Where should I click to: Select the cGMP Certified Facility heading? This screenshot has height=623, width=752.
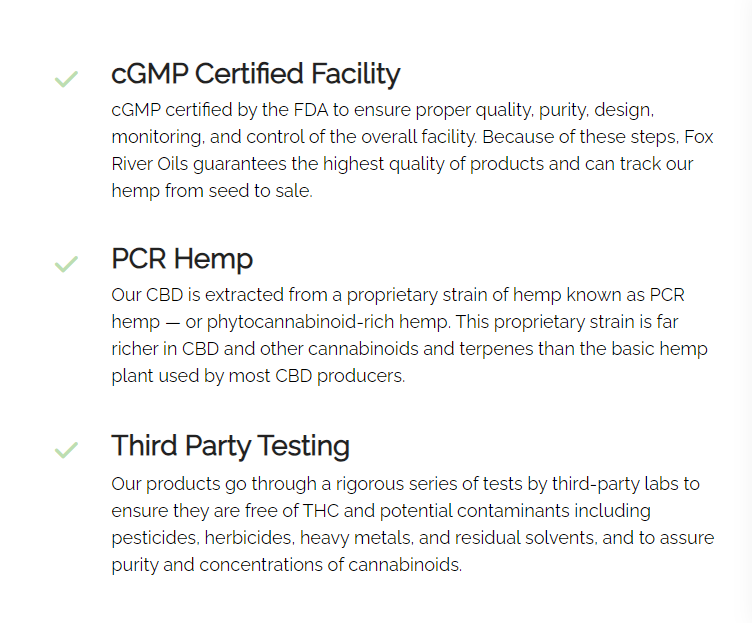pyautogui.click(x=256, y=74)
